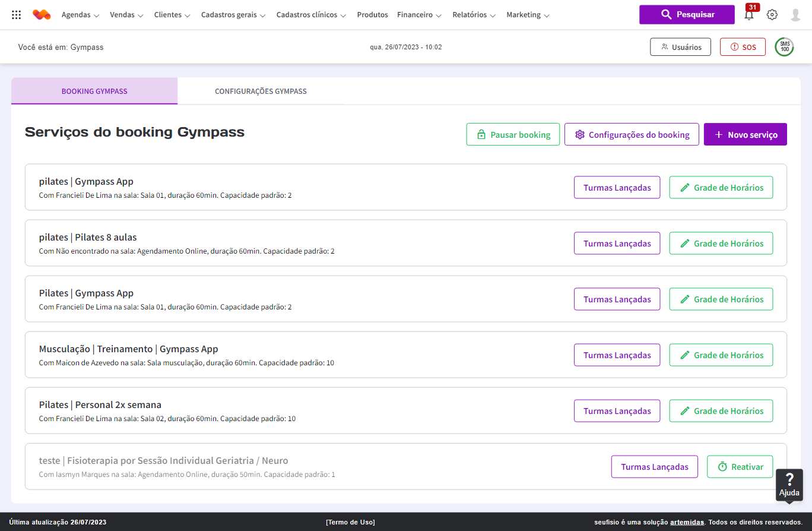
Task: Expand the Clientes menu
Action: (x=172, y=15)
